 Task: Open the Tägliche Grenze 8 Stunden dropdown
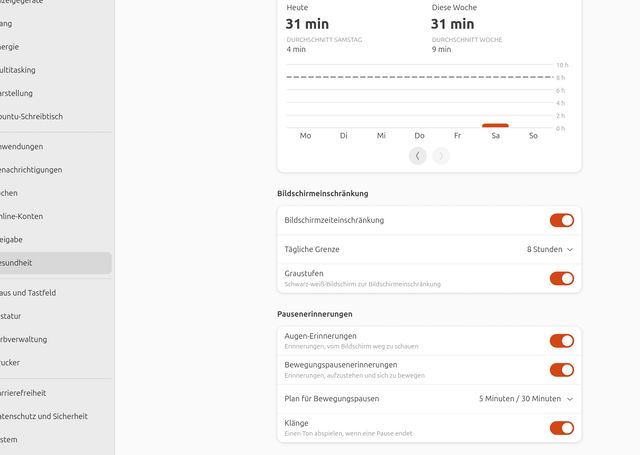click(550, 249)
